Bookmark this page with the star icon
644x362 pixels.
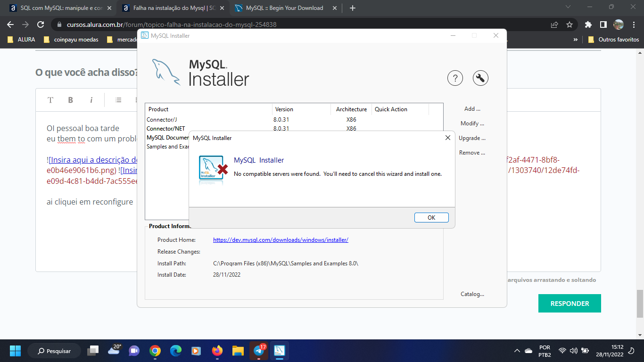(x=570, y=25)
